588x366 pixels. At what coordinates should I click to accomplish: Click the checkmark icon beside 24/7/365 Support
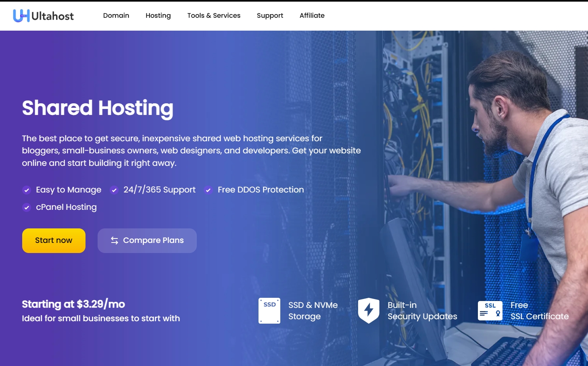point(114,190)
